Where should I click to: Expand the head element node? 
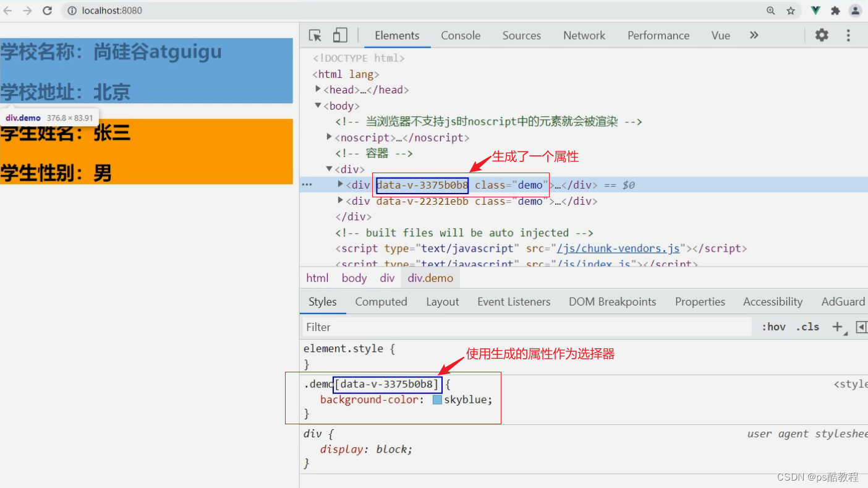pos(318,90)
